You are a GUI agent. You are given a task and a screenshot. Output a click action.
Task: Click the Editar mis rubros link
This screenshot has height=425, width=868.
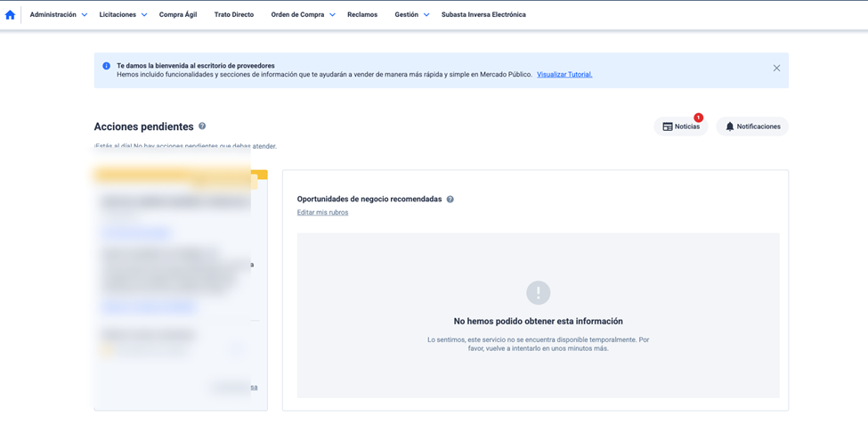pyautogui.click(x=322, y=213)
